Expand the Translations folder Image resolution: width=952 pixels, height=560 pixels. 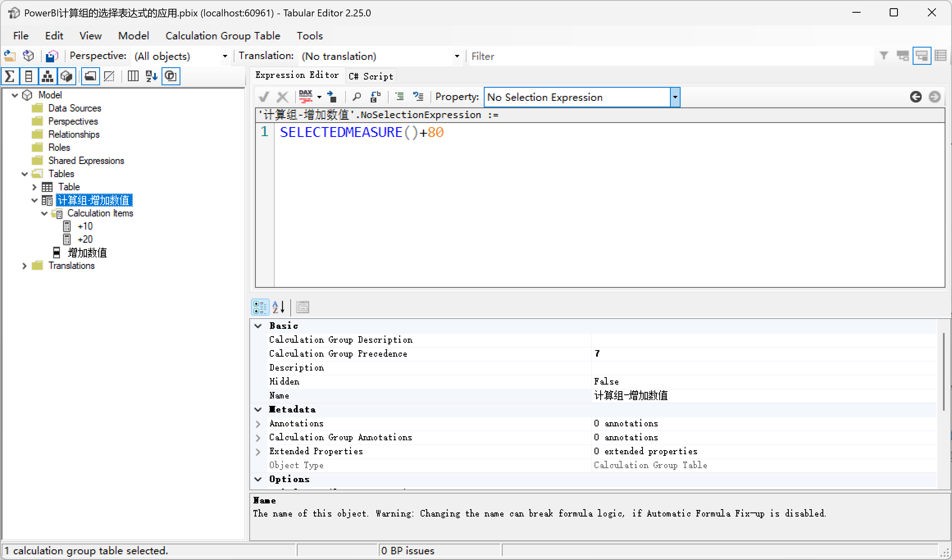pyautogui.click(x=25, y=266)
